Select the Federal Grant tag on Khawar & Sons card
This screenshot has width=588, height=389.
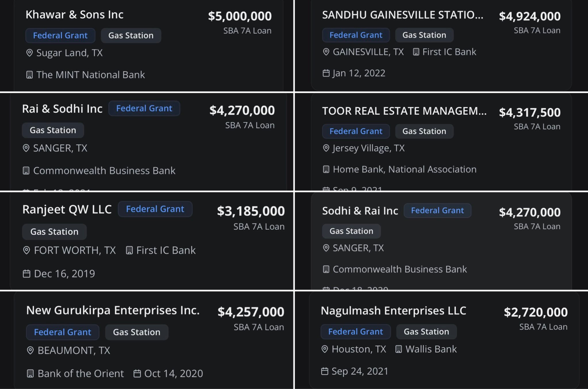pyautogui.click(x=60, y=35)
